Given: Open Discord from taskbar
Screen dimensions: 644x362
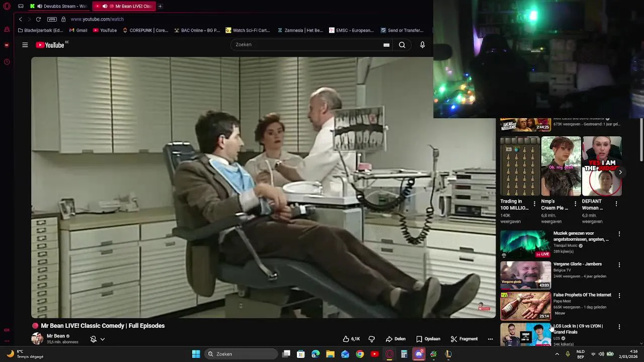Looking at the screenshot, I should [x=419, y=354].
